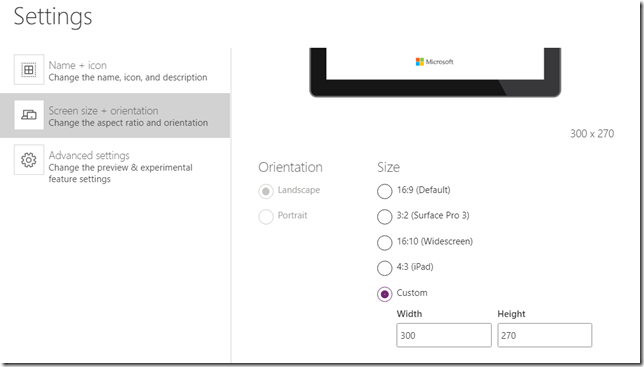The image size is (644, 367).
Task: Open the Advanced settings section
Action: pyautogui.click(x=115, y=165)
